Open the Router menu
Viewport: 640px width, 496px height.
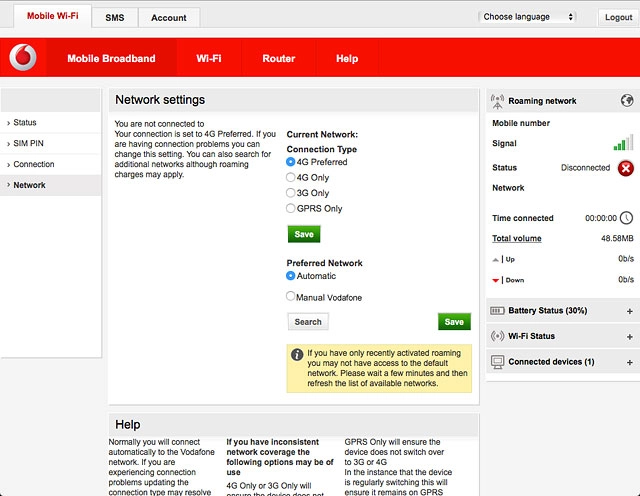click(278, 59)
